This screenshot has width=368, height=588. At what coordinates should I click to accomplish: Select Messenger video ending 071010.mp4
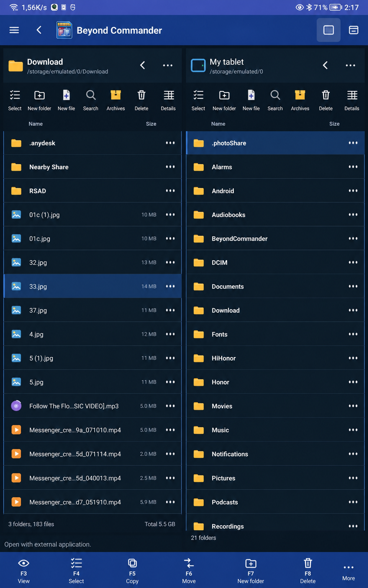point(92,430)
